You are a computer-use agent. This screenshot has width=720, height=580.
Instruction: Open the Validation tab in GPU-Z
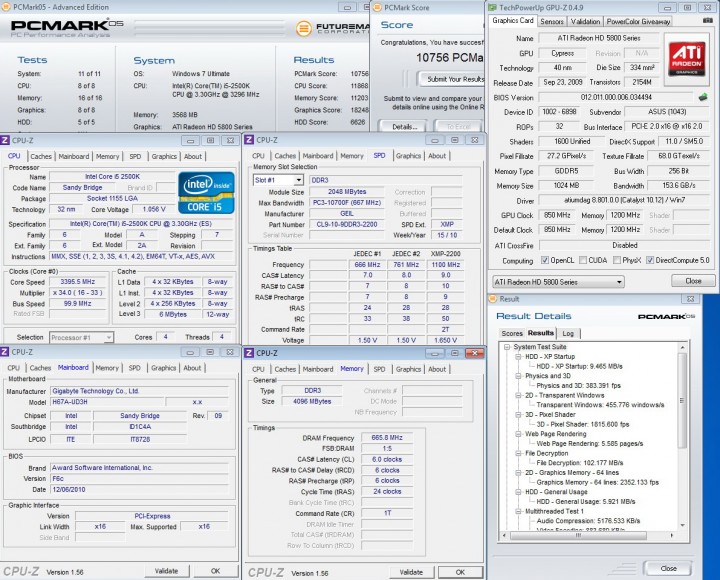(585, 22)
